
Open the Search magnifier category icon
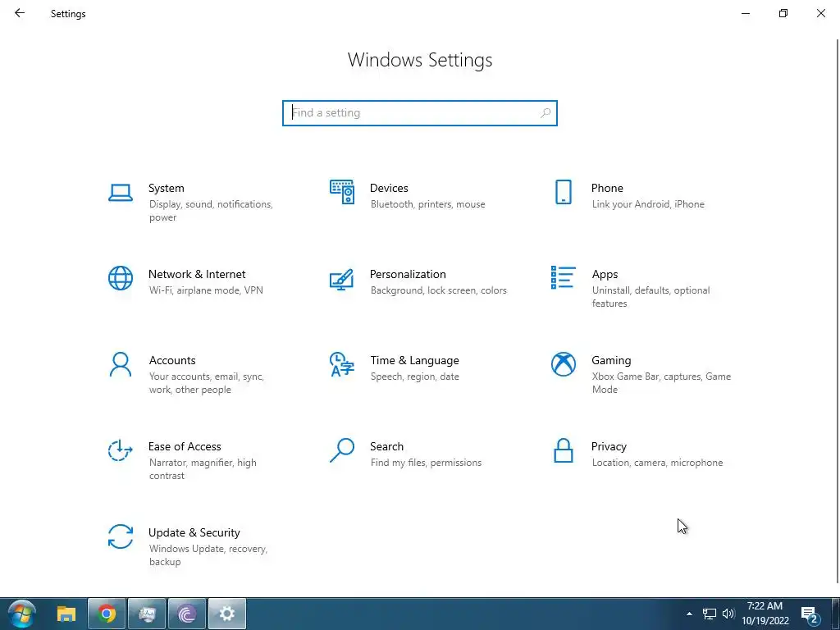coord(342,450)
